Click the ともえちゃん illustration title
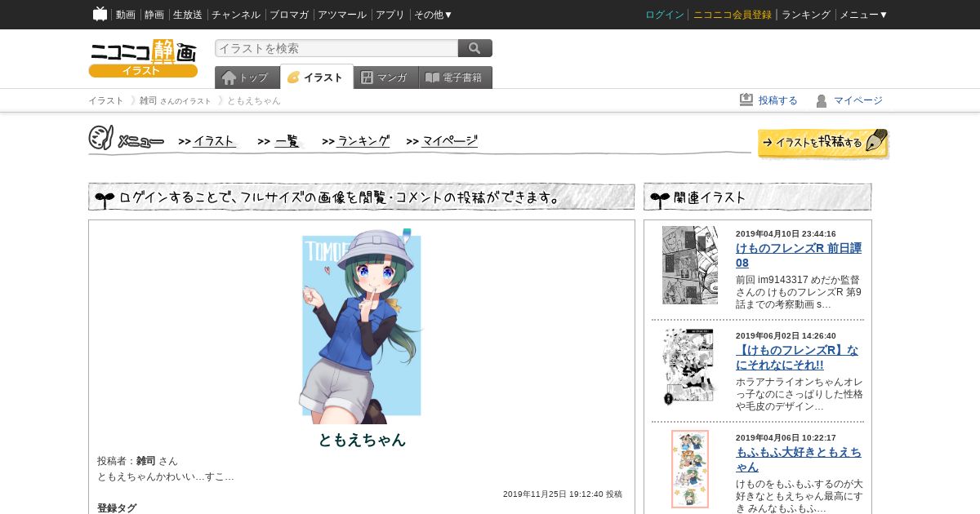This screenshot has height=514, width=980. coord(362,440)
